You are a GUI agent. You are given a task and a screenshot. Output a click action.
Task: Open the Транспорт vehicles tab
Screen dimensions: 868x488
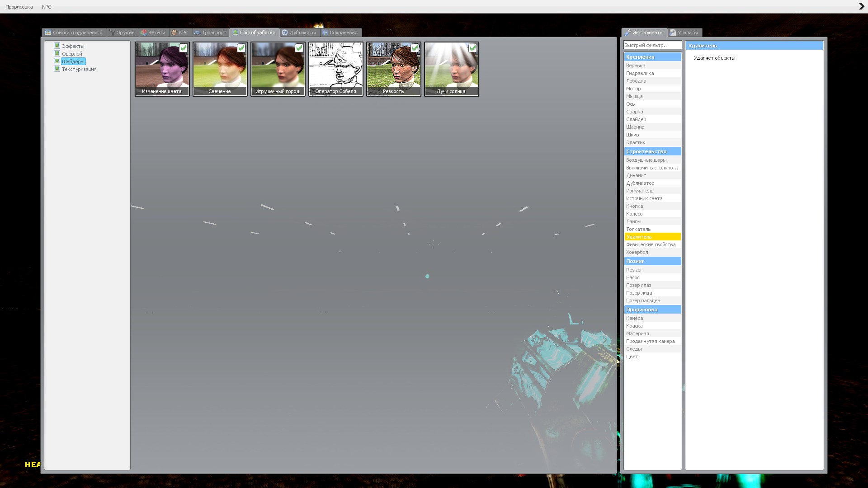click(211, 33)
